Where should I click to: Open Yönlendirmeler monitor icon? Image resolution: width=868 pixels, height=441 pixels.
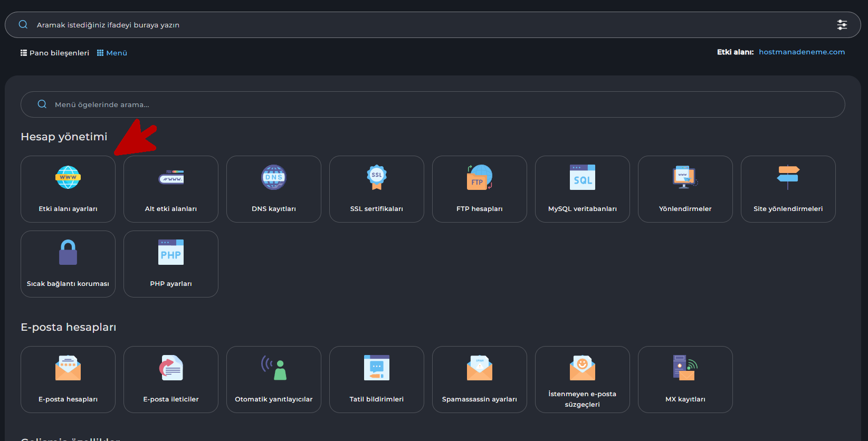pyautogui.click(x=685, y=177)
